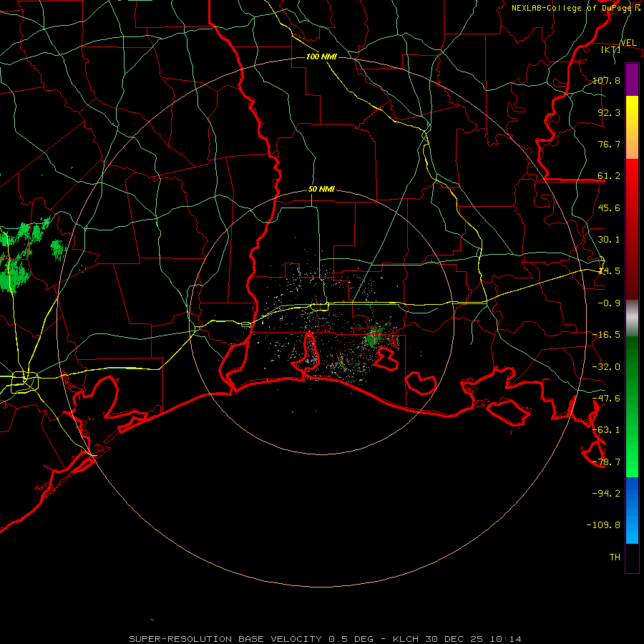Click the VEL legend title
This screenshot has width=644, height=644.
point(628,43)
